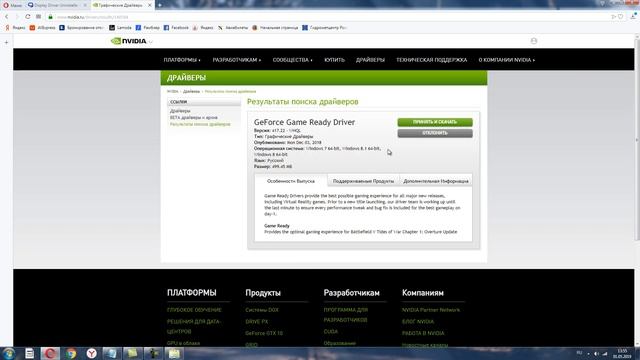This screenshot has height=360, width=640.
Task: Expand the СООБЩЕСТВА navigation dropdown
Action: pos(293,60)
